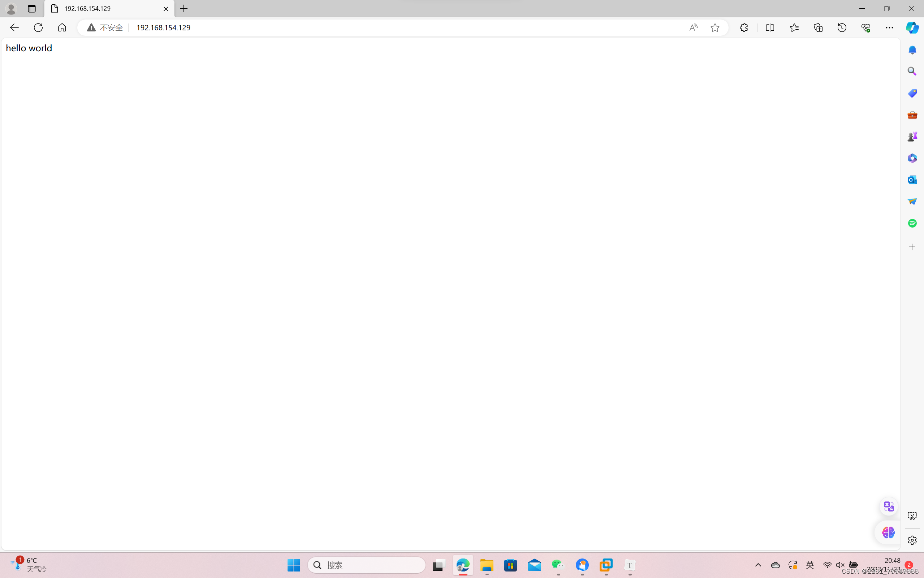Click Read aloud icon in address bar
924x578 pixels.
coord(693,27)
